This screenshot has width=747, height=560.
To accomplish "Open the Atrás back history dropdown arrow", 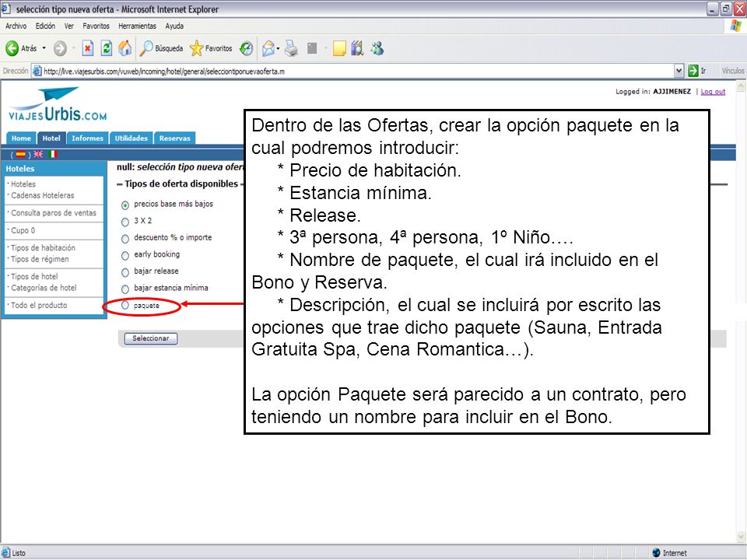I will (44, 48).
